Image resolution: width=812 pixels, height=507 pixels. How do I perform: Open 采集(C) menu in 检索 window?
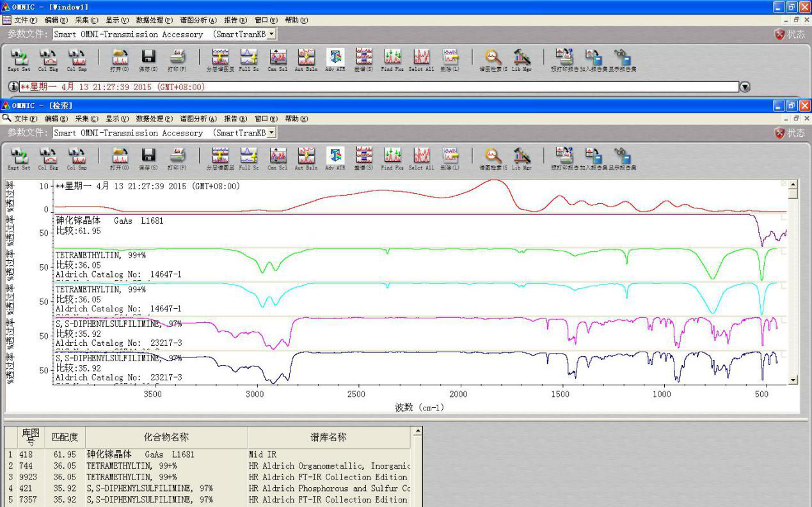[86, 119]
